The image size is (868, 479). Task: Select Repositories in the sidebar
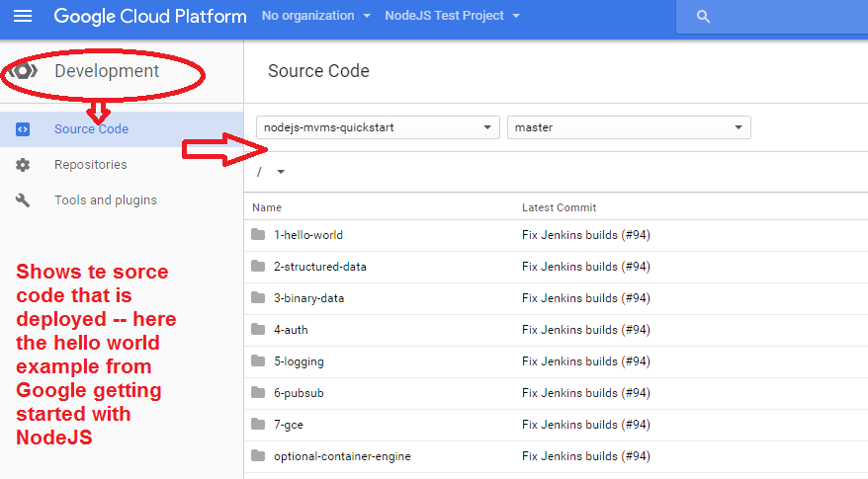[90, 165]
